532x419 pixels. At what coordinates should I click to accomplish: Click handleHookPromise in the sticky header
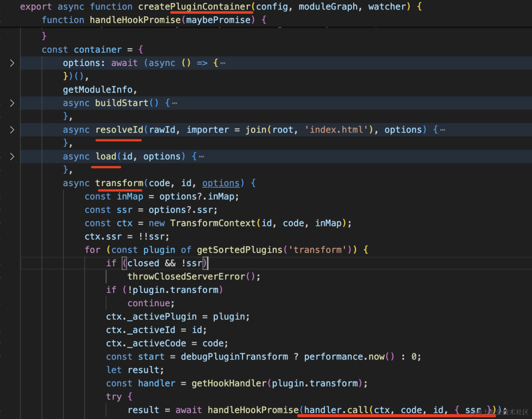(135, 20)
